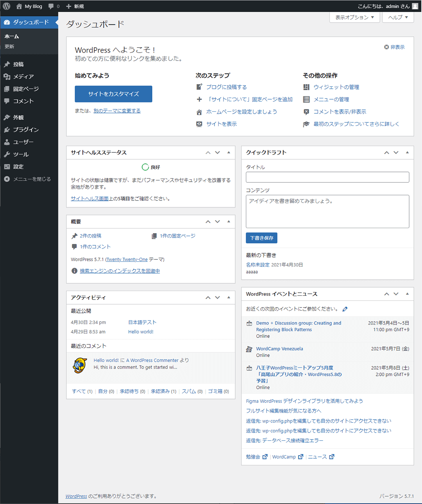
Task: Open the My Blog site home icon
Action: tap(19, 6)
